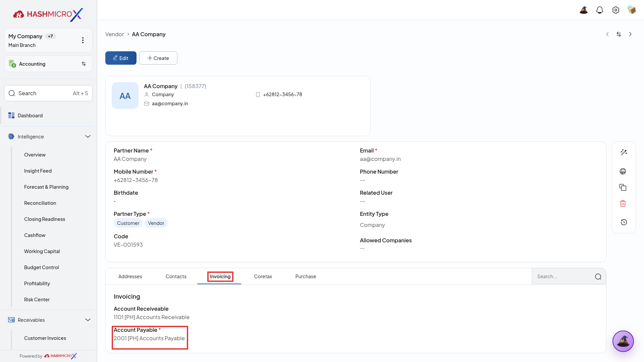Print the vendor record
The width and height of the screenshot is (644, 362).
(623, 171)
